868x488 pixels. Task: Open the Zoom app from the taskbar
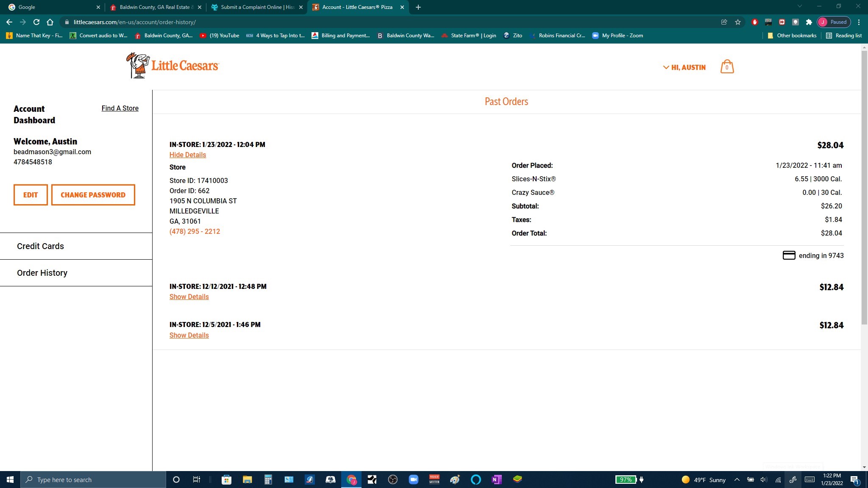click(413, 480)
